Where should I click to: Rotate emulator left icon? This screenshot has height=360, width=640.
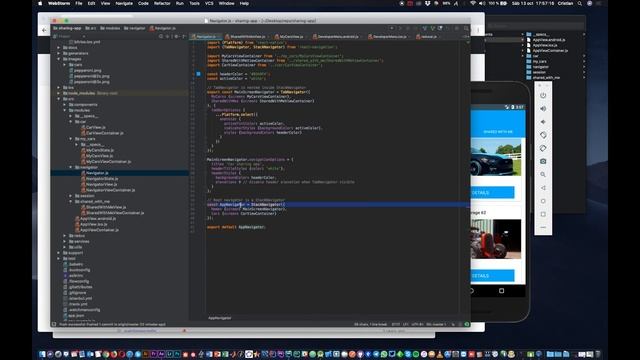pos(543,135)
